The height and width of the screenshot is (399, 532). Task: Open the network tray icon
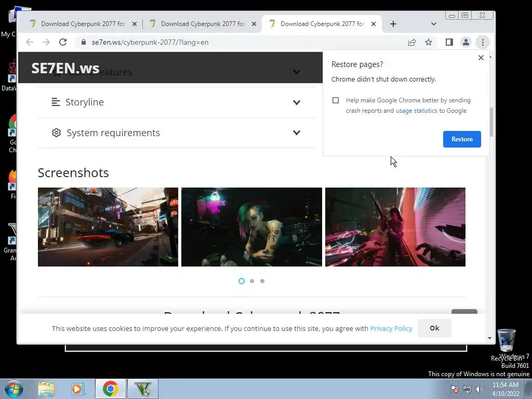[x=467, y=390]
